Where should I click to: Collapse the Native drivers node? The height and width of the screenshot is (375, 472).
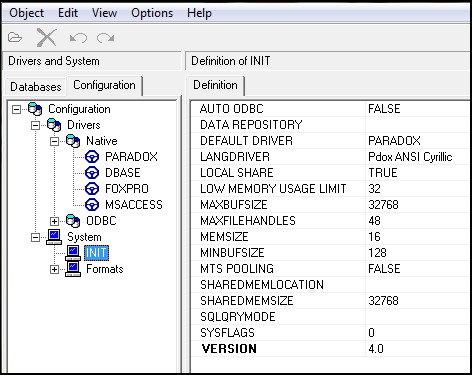pyautogui.click(x=54, y=141)
